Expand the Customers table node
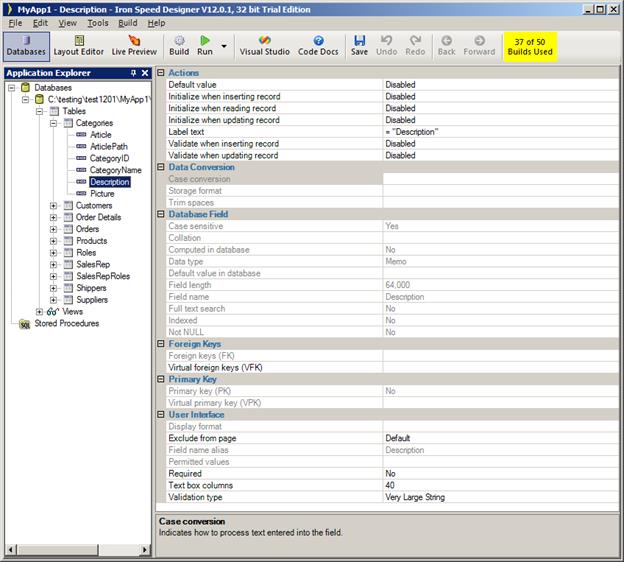 pyautogui.click(x=53, y=205)
